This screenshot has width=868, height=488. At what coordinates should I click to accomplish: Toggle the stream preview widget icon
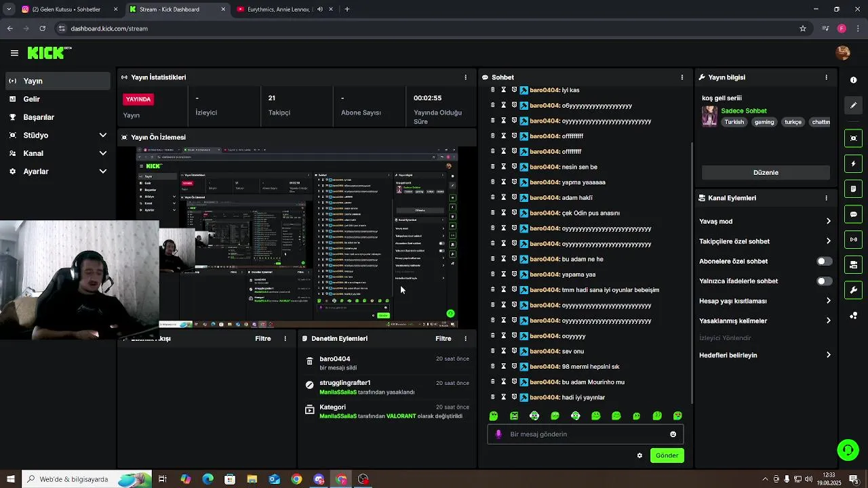(x=853, y=138)
